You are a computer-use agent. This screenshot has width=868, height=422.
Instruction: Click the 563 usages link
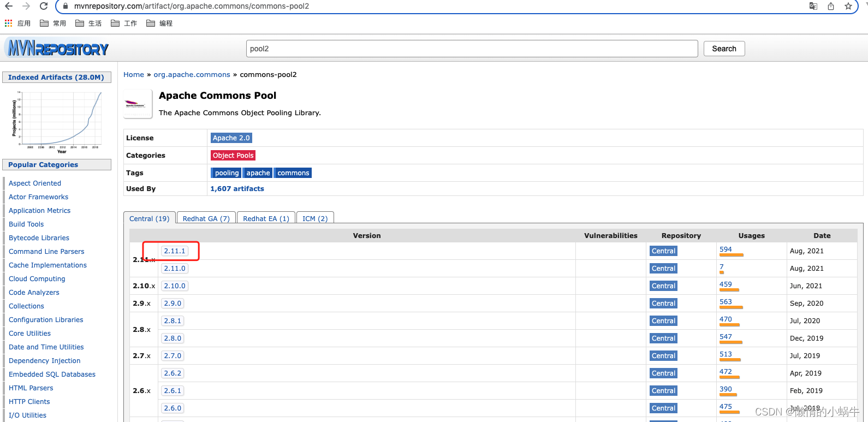[726, 302]
